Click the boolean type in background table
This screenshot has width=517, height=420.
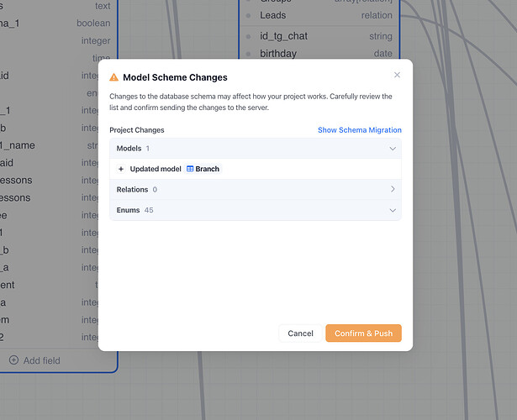(x=93, y=23)
